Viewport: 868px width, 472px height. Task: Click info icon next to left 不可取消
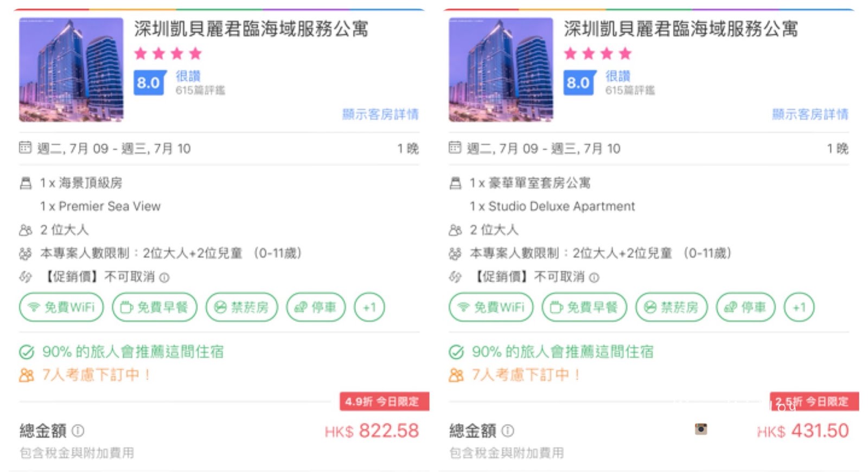164,278
